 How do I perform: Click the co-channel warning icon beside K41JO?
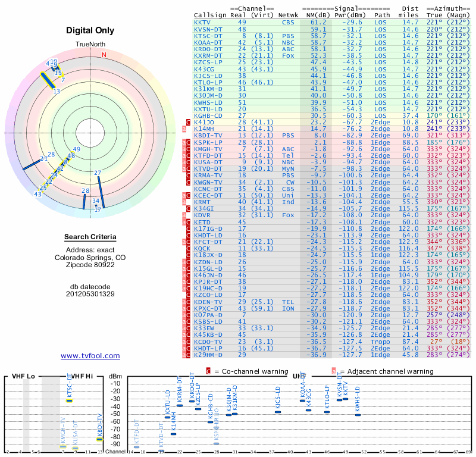tap(188, 123)
